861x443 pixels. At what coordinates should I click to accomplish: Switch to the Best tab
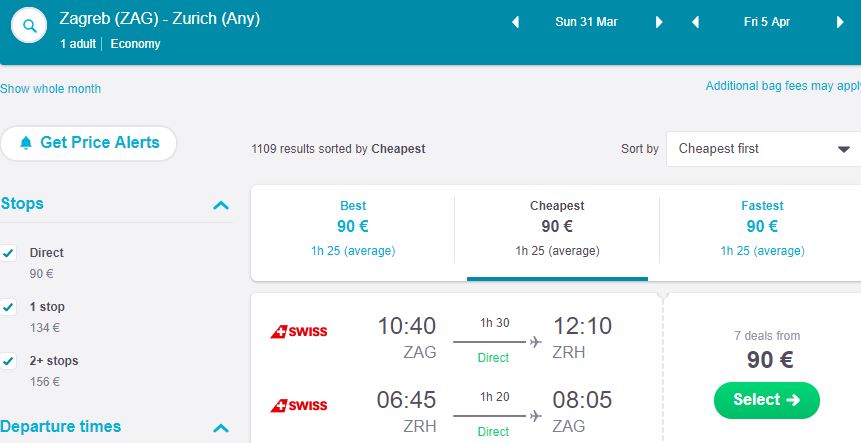coord(353,227)
